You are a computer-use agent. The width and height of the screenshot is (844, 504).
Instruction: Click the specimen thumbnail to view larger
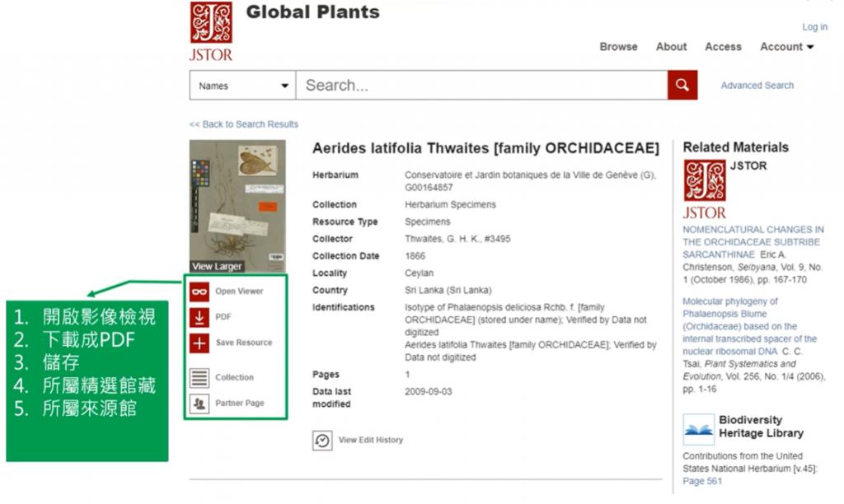[237, 206]
